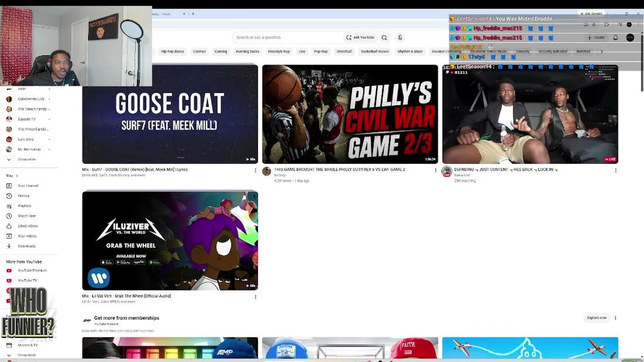This screenshot has height=362, width=644.
Task: Open The Trench Family channel avatar
Action: 9,109
